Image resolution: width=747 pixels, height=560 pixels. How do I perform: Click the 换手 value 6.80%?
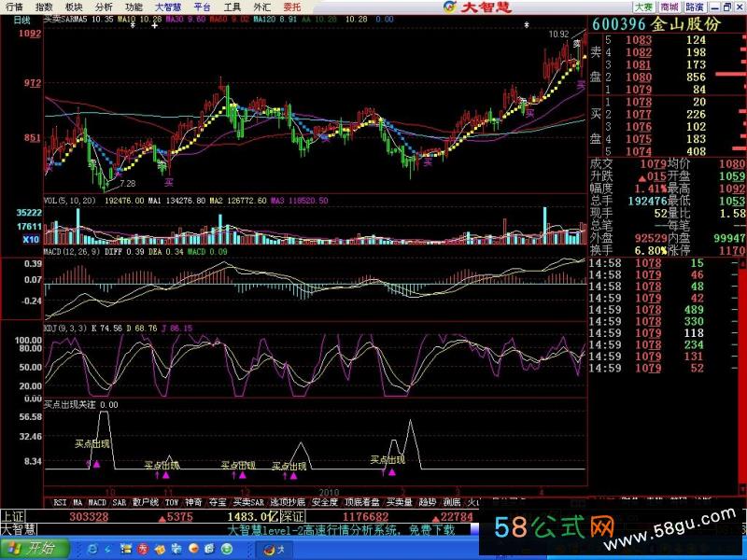tap(651, 250)
